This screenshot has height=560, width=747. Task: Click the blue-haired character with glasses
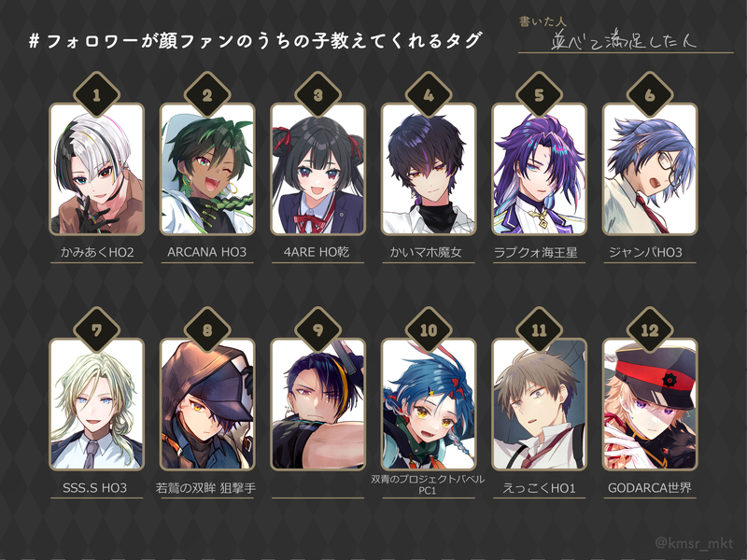pyautogui.click(x=650, y=169)
